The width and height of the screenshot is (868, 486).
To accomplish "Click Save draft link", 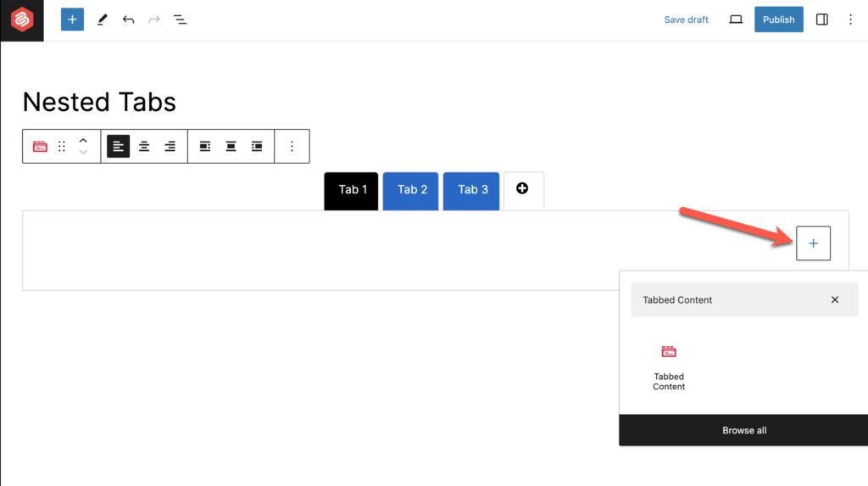I will (686, 20).
